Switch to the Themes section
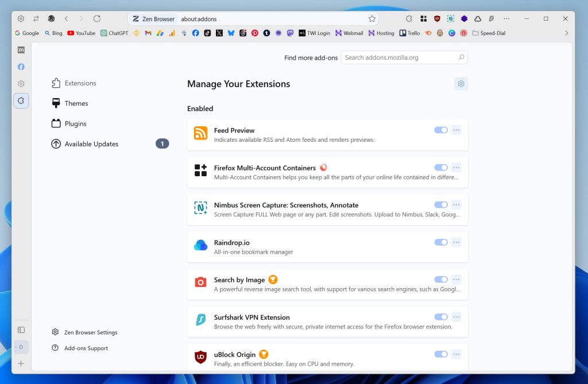The width and height of the screenshot is (588, 384). (75, 103)
